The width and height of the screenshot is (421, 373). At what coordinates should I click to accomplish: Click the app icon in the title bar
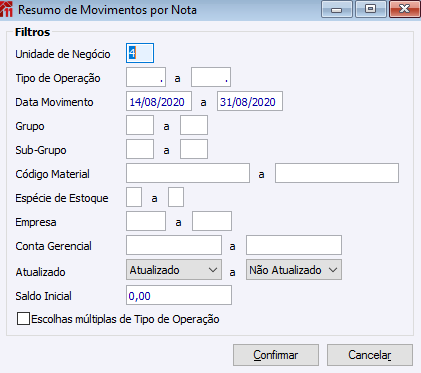[x=6, y=9]
